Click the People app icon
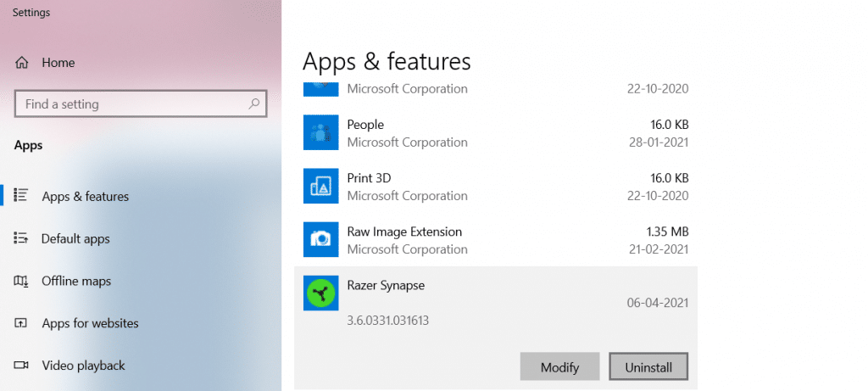This screenshot has width=868, height=391. (320, 132)
